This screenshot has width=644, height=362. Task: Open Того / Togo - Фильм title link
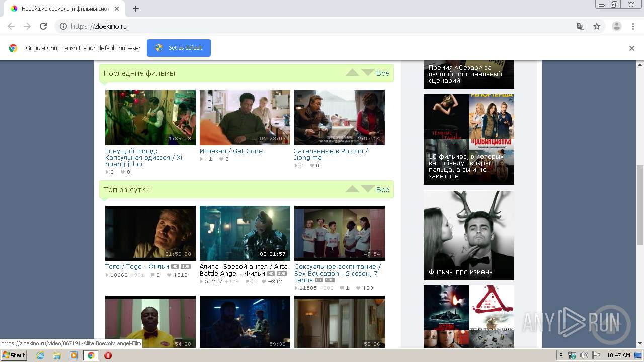[x=137, y=266]
